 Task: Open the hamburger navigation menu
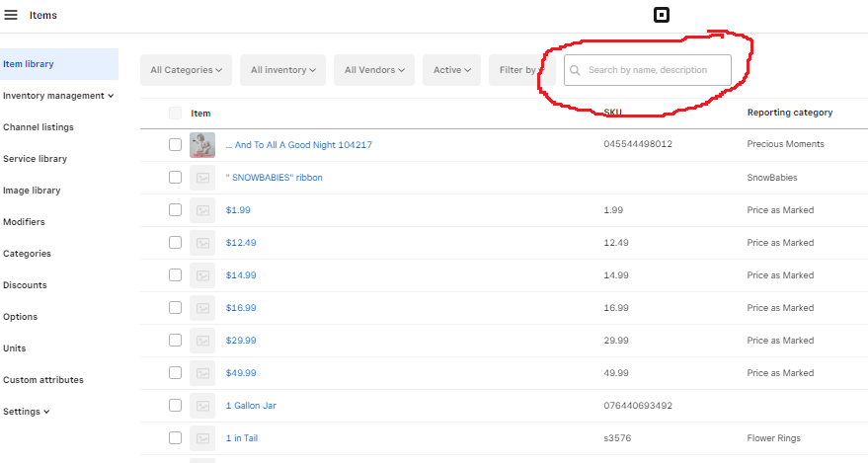coord(11,16)
